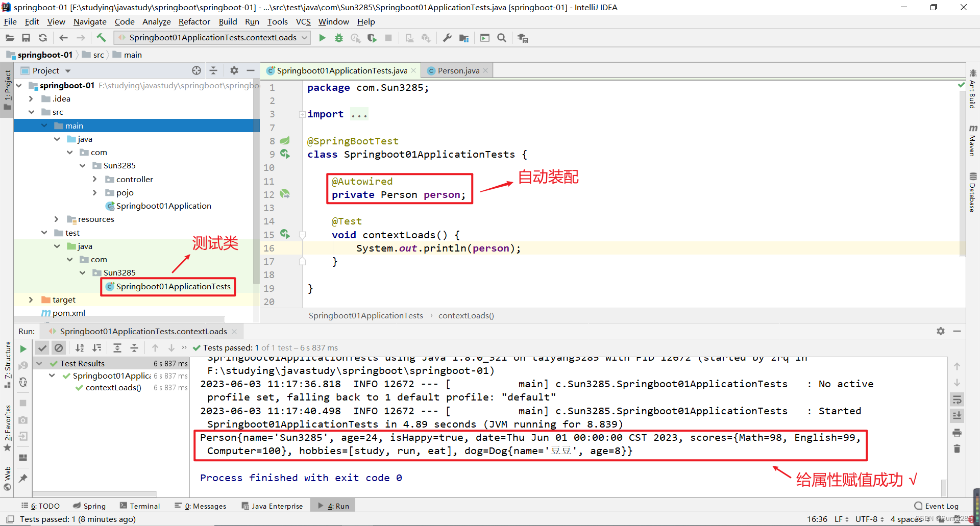Click the LF line separator status widget
The width and height of the screenshot is (980, 526).
pyautogui.click(x=841, y=519)
